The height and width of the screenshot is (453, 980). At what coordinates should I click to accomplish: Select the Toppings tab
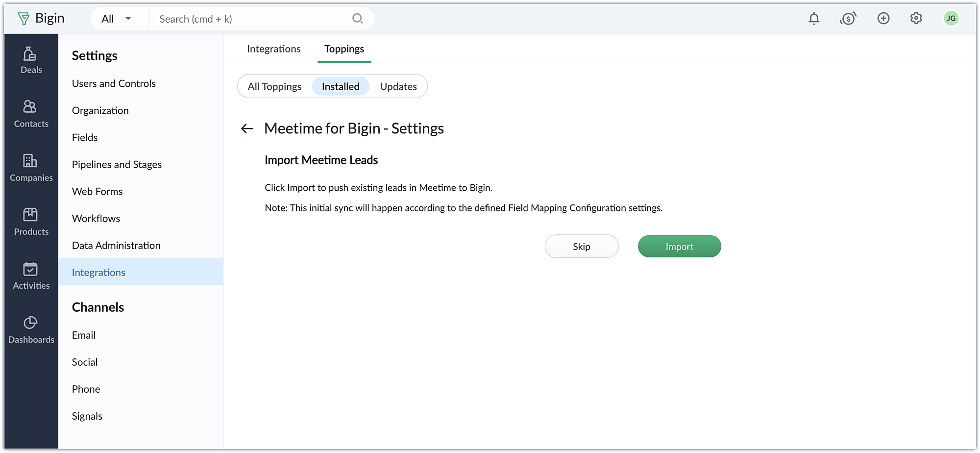[x=344, y=49]
